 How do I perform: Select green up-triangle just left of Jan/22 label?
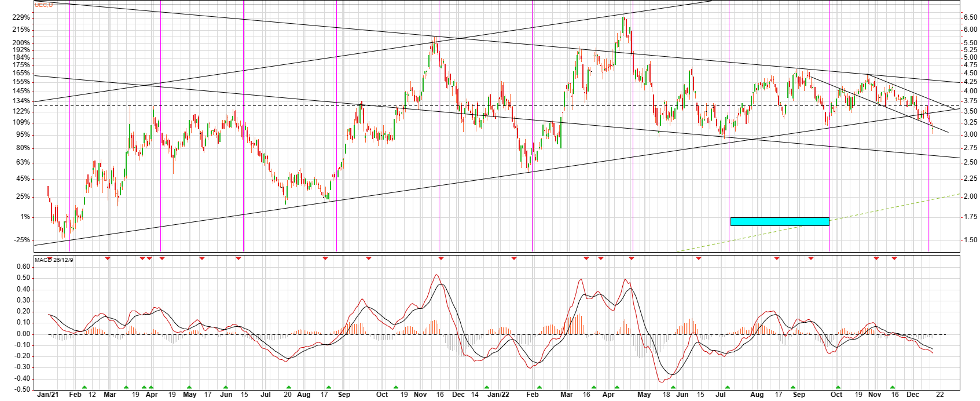(x=487, y=387)
